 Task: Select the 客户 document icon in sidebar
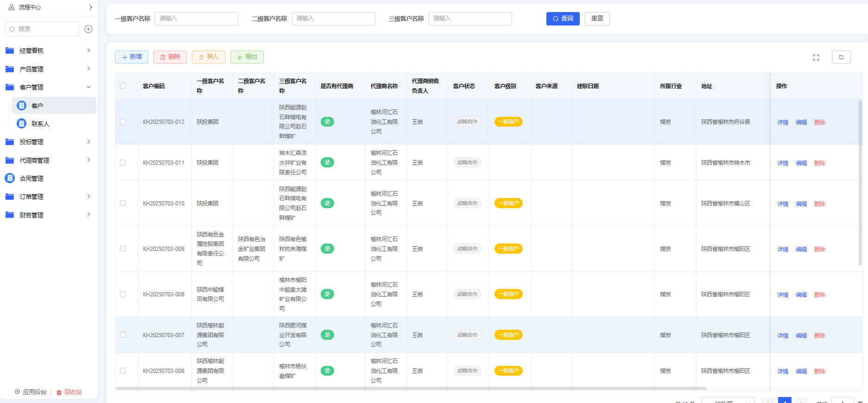tap(21, 106)
